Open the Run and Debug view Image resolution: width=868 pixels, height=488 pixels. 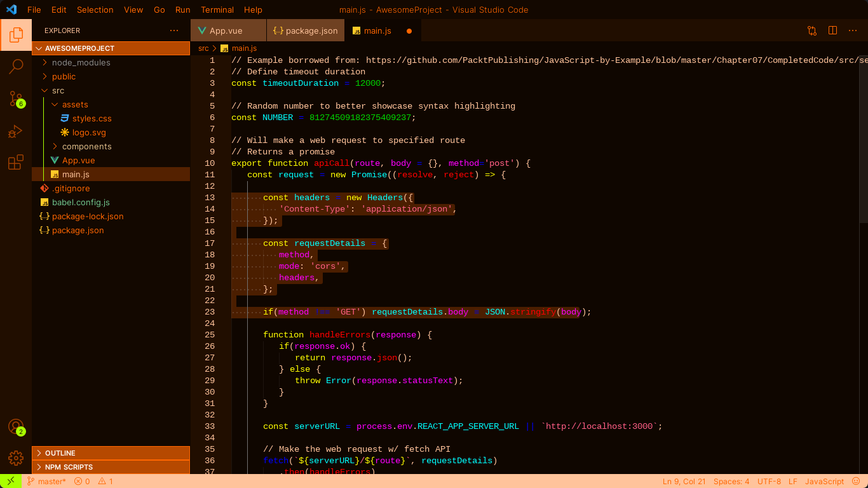16,132
